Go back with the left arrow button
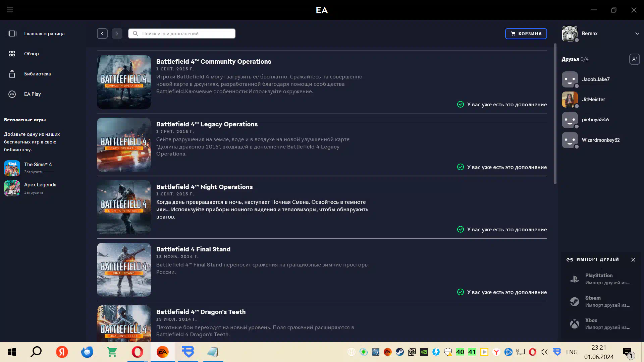Image resolution: width=644 pixels, height=362 pixels. point(102,34)
